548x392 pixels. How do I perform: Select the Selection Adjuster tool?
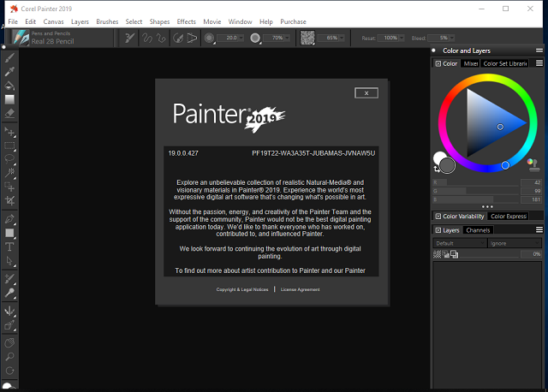click(x=9, y=187)
